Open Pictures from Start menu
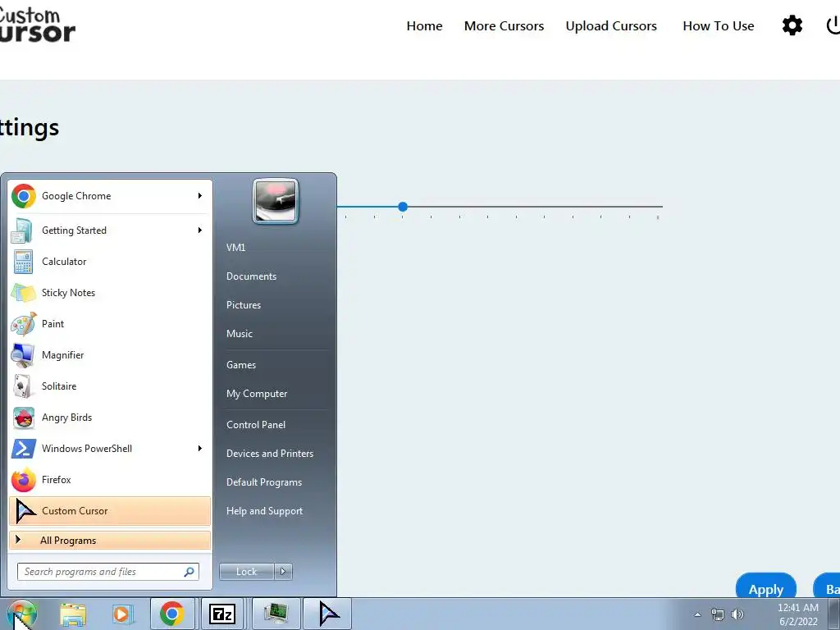Viewport: 840px width, 630px height. click(x=244, y=305)
